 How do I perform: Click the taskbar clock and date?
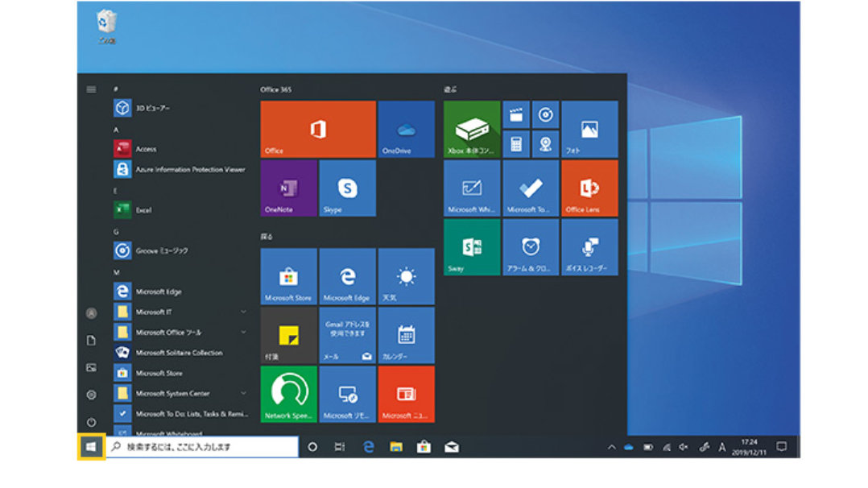tap(749, 447)
